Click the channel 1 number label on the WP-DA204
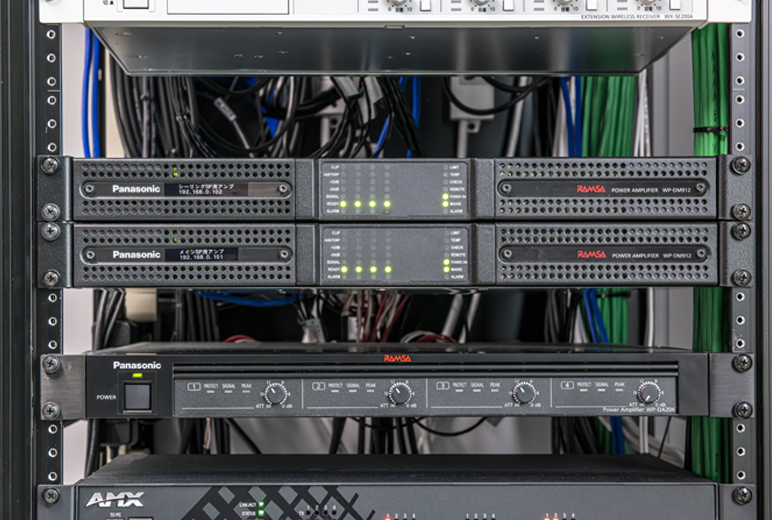Viewport: 772px width, 520px height. tap(194, 385)
